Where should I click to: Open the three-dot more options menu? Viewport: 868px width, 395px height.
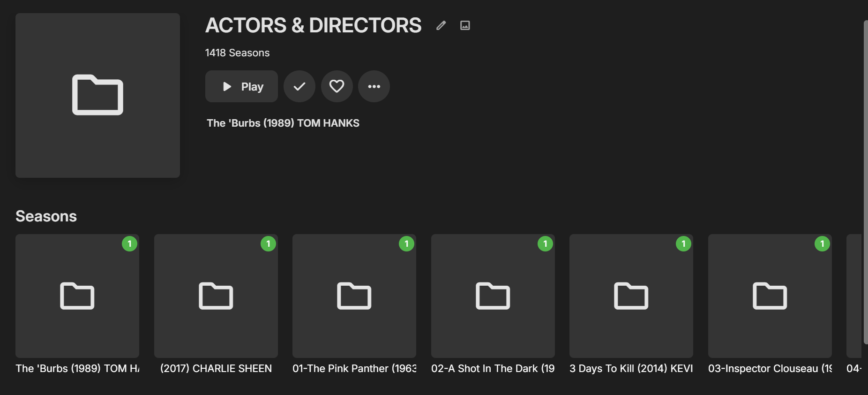(x=374, y=86)
